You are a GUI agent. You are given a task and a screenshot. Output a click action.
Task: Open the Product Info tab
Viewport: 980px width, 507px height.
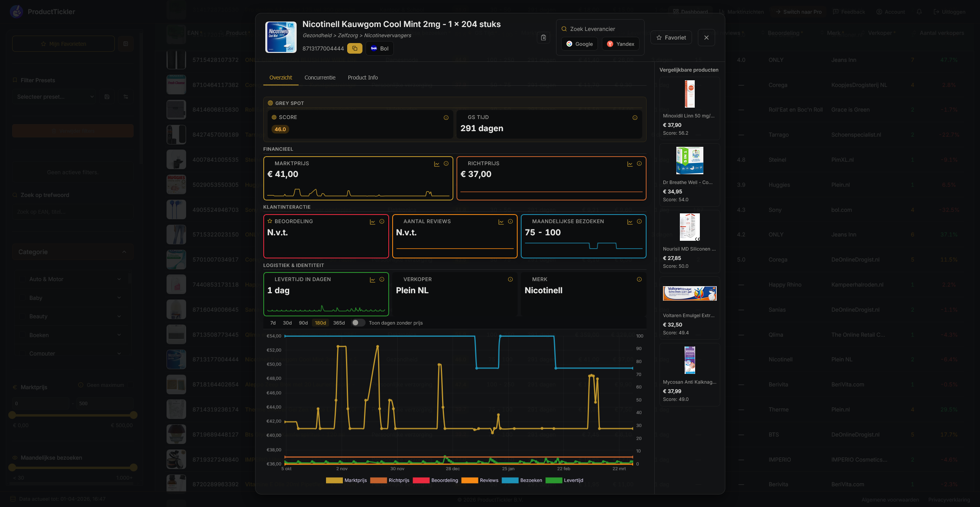tap(362, 78)
